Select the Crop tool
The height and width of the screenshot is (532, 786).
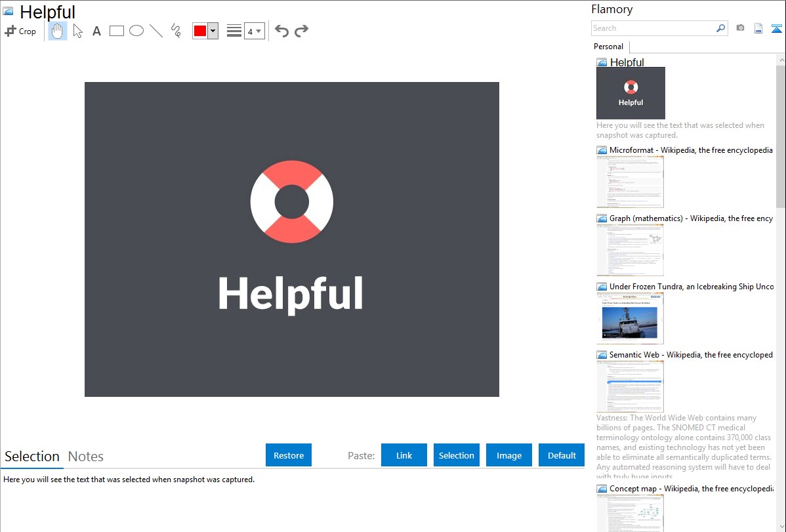pyautogui.click(x=20, y=31)
